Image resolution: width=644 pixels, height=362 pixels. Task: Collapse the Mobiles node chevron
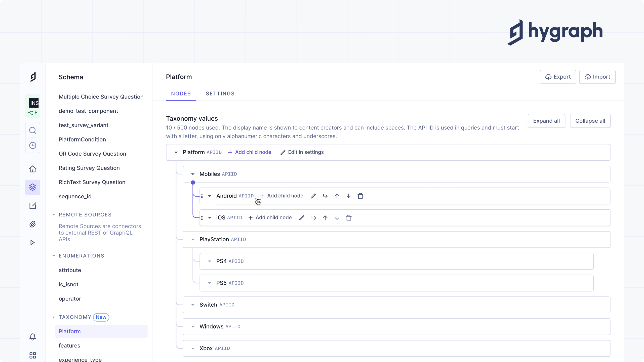pos(193,174)
